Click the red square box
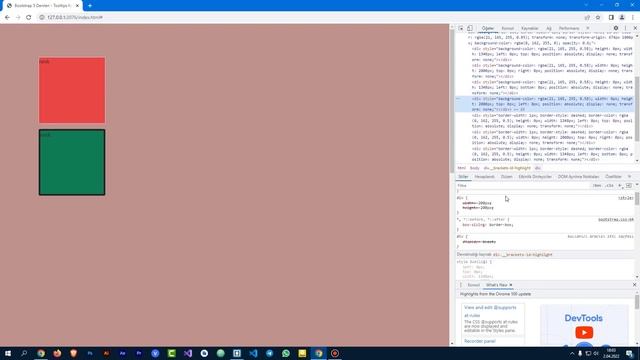 (x=72, y=90)
